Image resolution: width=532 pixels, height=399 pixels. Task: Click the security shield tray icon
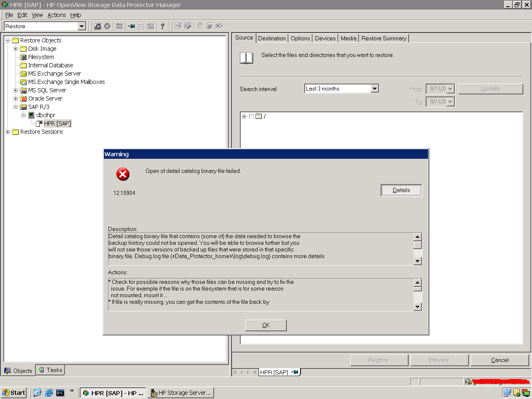click(517, 392)
